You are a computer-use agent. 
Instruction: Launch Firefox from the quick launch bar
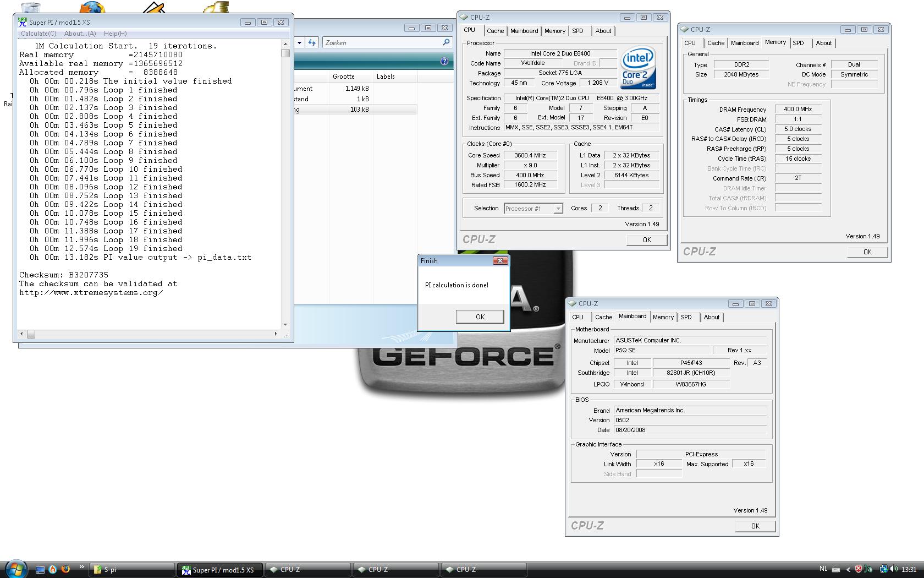pyautogui.click(x=65, y=569)
